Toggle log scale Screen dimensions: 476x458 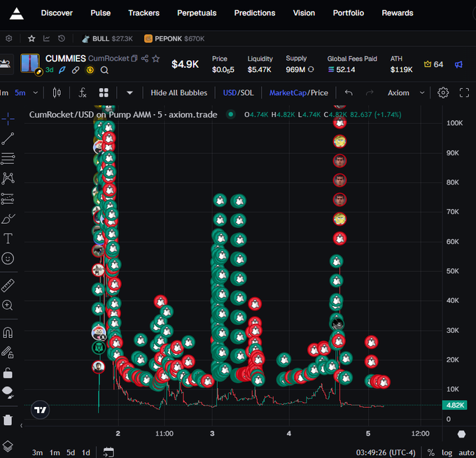click(447, 453)
